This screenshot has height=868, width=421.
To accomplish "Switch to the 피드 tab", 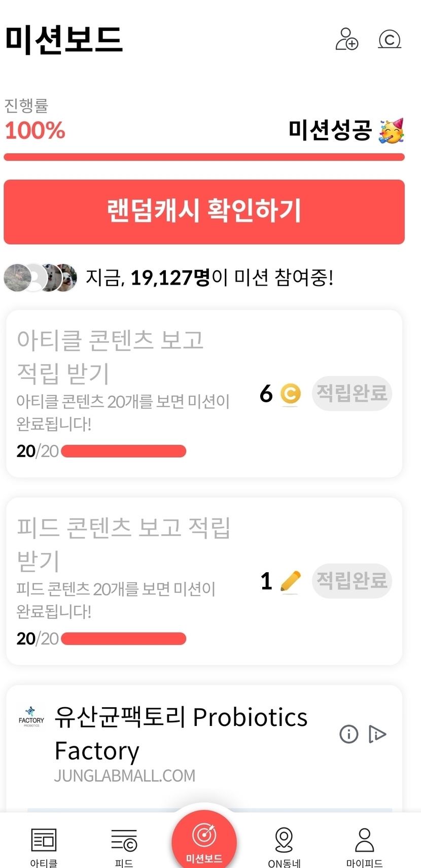I will point(124,847).
